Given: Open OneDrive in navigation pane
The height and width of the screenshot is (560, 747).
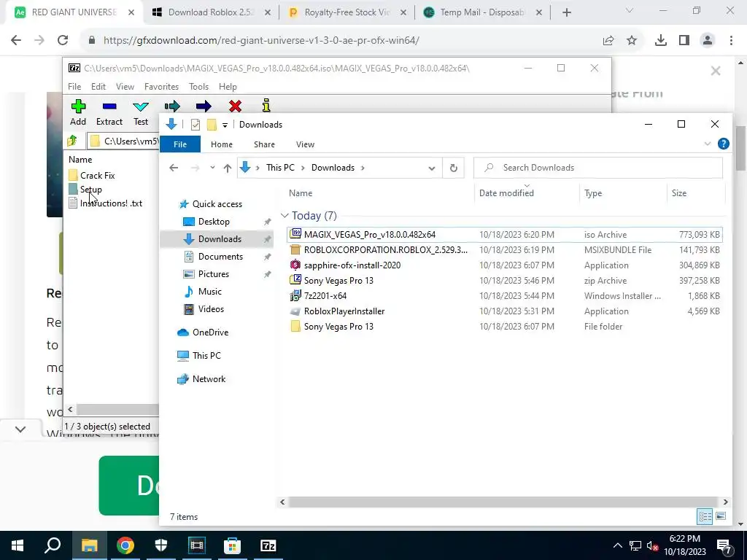Looking at the screenshot, I should 210,332.
